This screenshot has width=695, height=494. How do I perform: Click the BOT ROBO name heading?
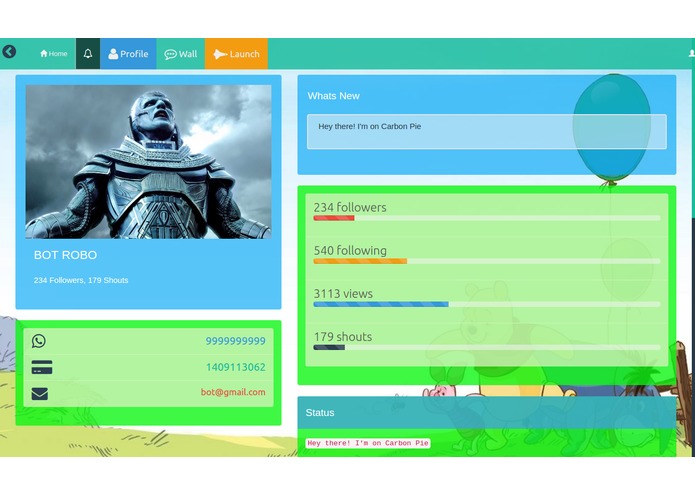pyautogui.click(x=65, y=255)
